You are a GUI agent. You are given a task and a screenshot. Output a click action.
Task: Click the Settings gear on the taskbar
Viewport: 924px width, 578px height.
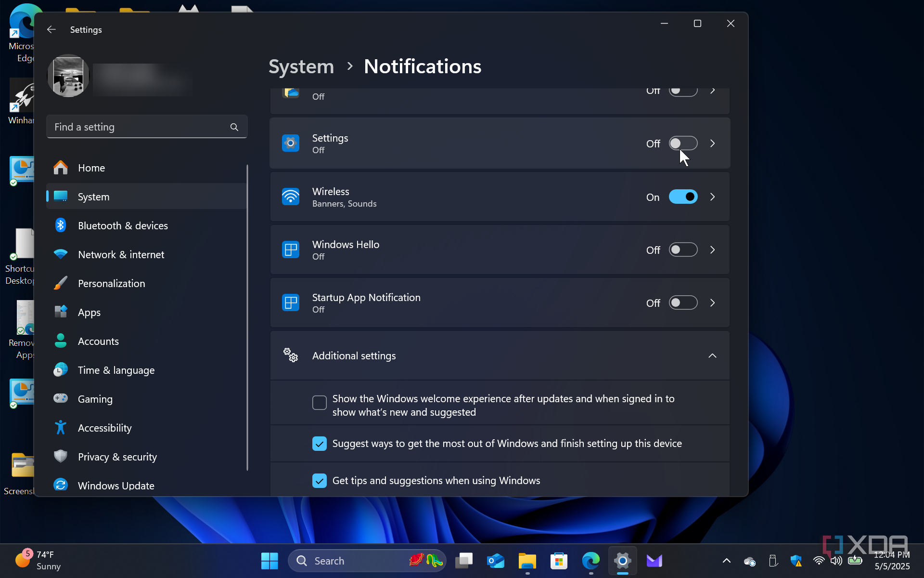pos(622,561)
